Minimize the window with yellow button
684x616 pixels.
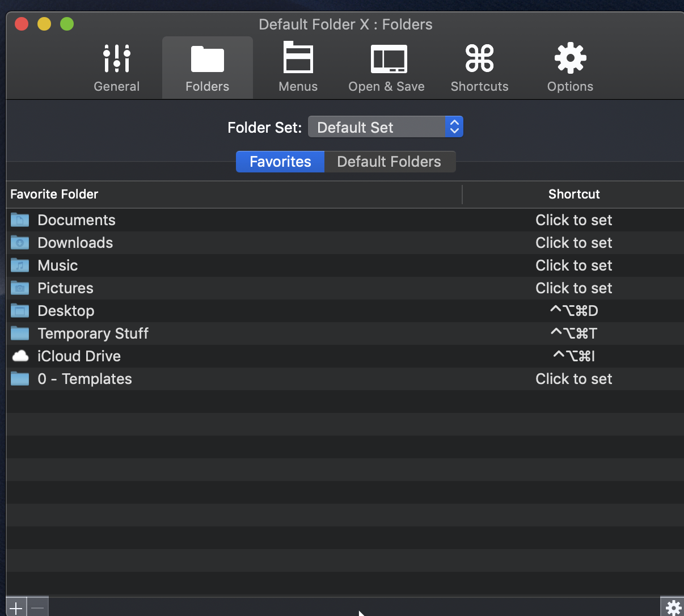(44, 24)
